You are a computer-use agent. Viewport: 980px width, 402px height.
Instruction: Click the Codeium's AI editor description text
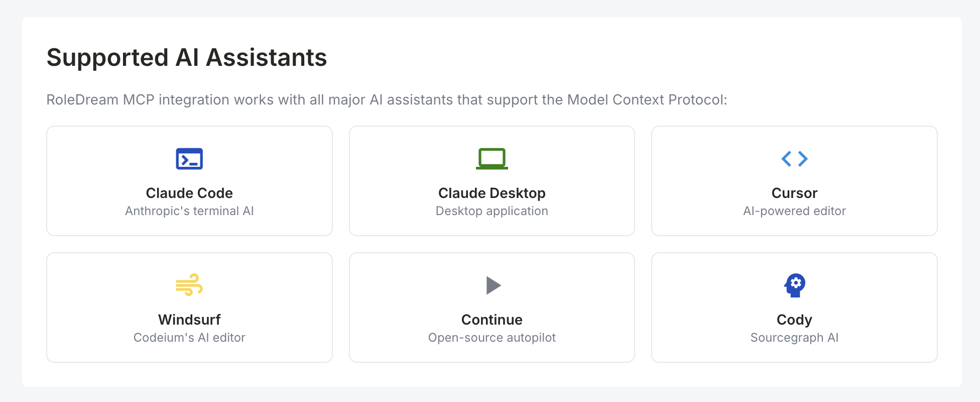(x=189, y=338)
